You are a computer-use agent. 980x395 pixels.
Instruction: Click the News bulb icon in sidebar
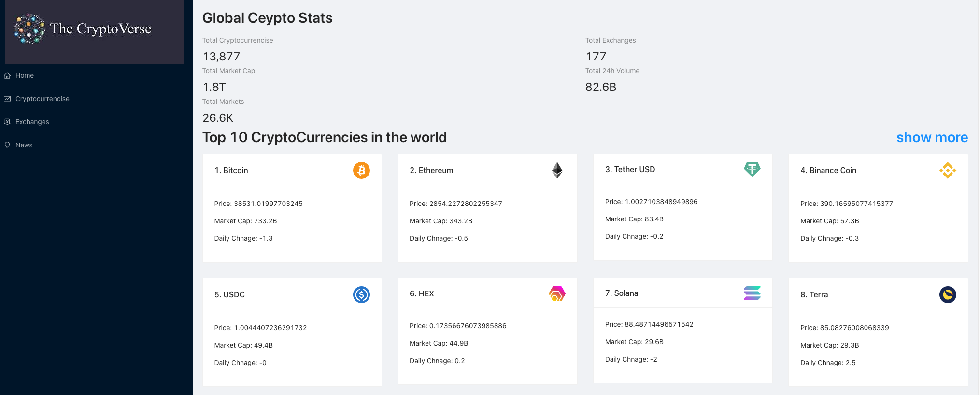pyautogui.click(x=7, y=145)
